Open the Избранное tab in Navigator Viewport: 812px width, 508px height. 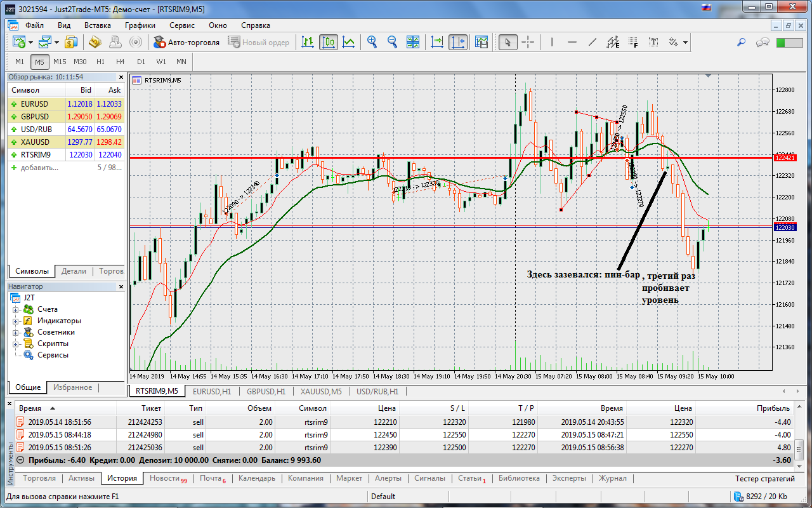[x=72, y=387]
